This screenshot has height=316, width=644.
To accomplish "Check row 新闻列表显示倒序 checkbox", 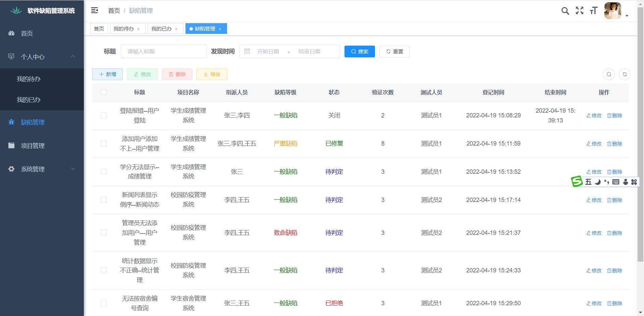I will click(x=104, y=200).
